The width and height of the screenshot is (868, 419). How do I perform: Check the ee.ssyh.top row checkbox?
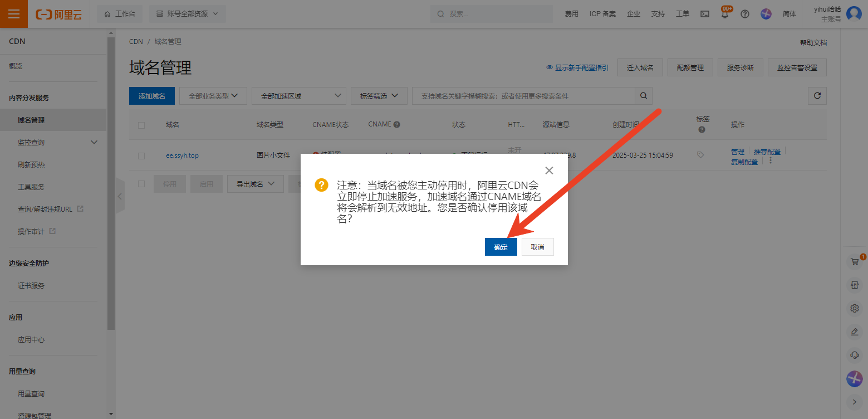tap(141, 155)
